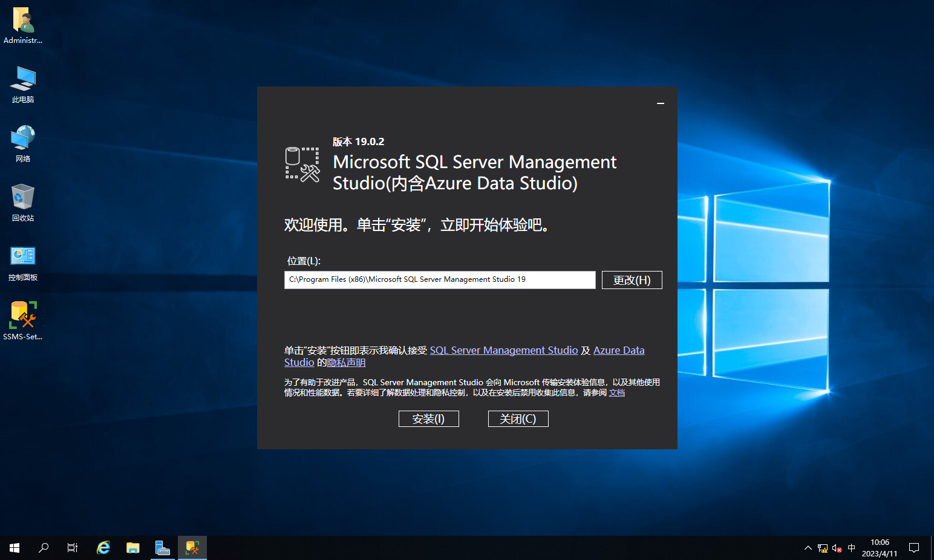Image resolution: width=934 pixels, height=560 pixels.
Task: Select the Network (网络) desktop icon
Action: (x=23, y=143)
